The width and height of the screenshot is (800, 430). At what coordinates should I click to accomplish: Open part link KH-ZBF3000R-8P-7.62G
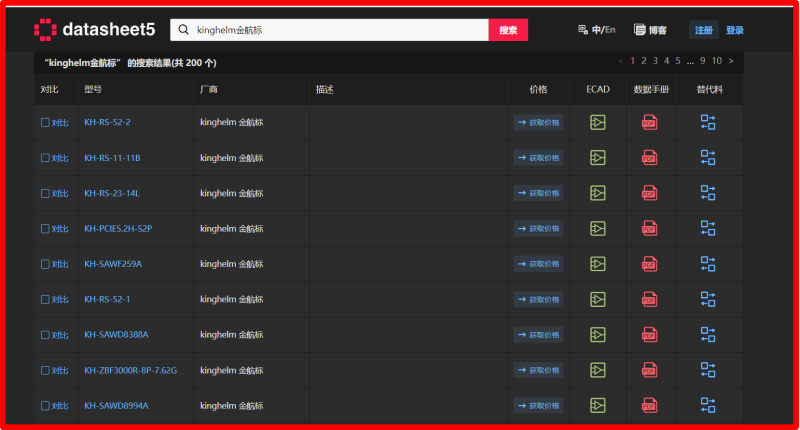(x=131, y=370)
